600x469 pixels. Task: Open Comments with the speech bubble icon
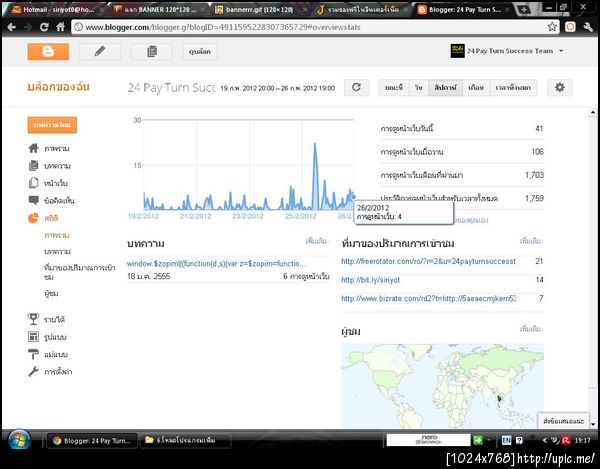pos(34,200)
